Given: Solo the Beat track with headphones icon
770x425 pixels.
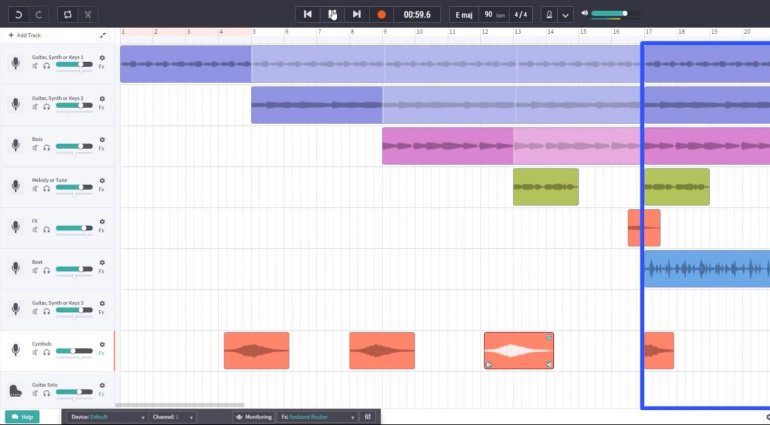Looking at the screenshot, I should coord(46,270).
